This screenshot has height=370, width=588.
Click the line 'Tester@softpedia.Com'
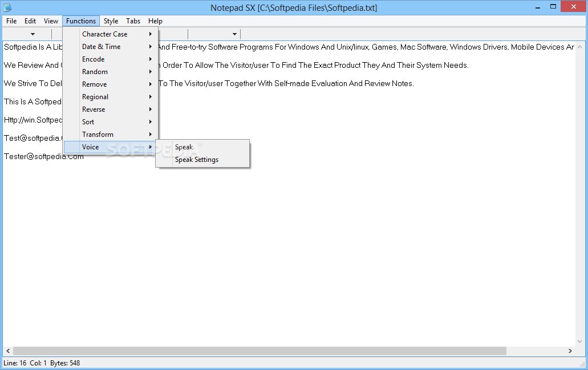(x=44, y=156)
